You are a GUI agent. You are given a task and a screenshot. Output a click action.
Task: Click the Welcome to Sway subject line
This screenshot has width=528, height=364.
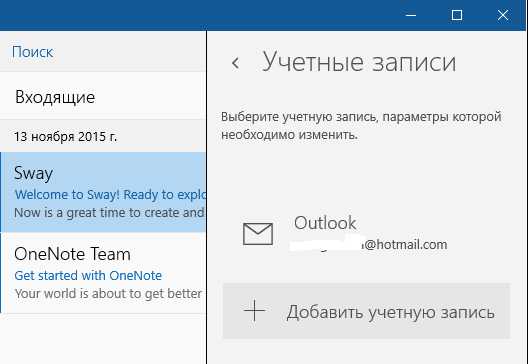tap(110, 195)
